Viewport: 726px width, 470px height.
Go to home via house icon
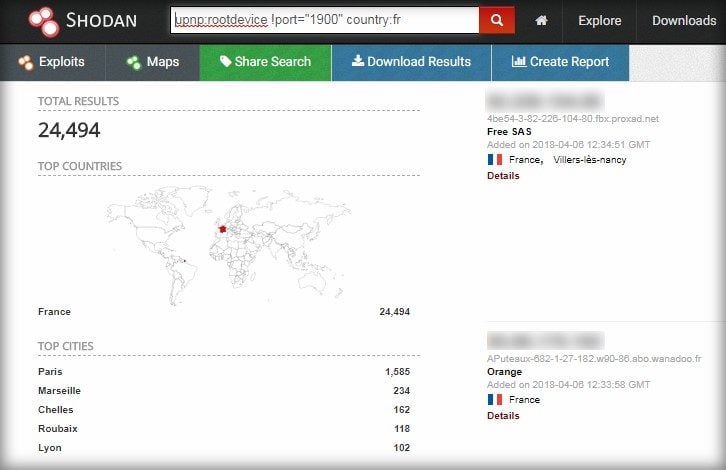tap(541, 20)
